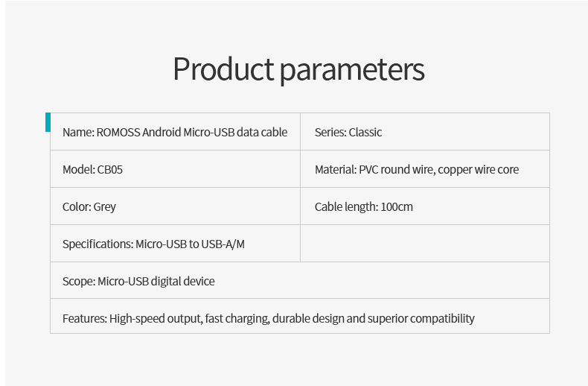Click the teal accent marker beside the table

[x=48, y=122]
